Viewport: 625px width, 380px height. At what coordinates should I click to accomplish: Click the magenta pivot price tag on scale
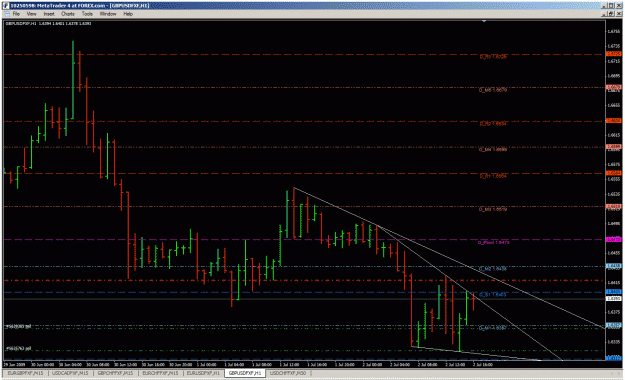point(613,240)
